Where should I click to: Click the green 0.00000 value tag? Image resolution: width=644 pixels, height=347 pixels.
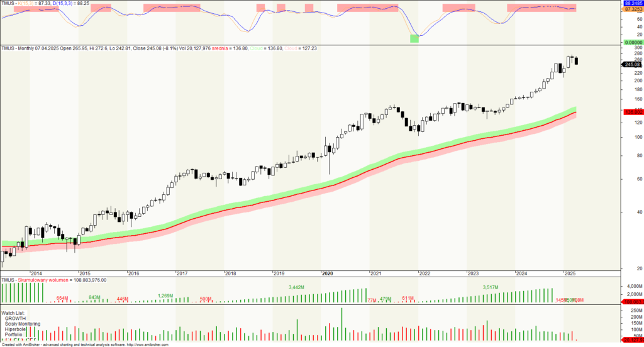tap(632, 42)
